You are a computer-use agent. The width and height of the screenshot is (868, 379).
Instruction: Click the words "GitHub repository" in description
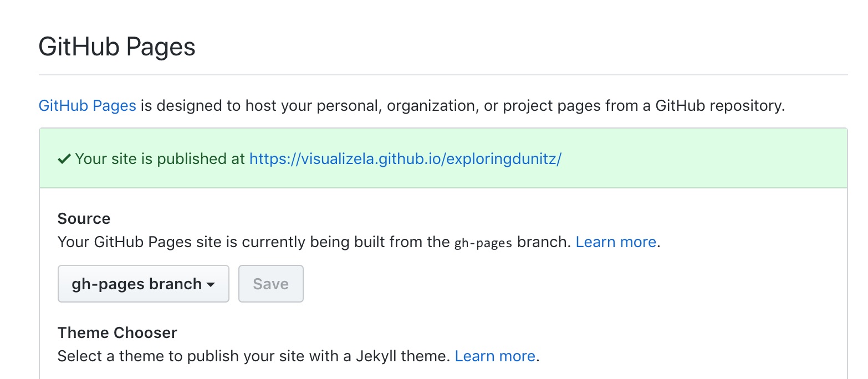click(x=719, y=105)
